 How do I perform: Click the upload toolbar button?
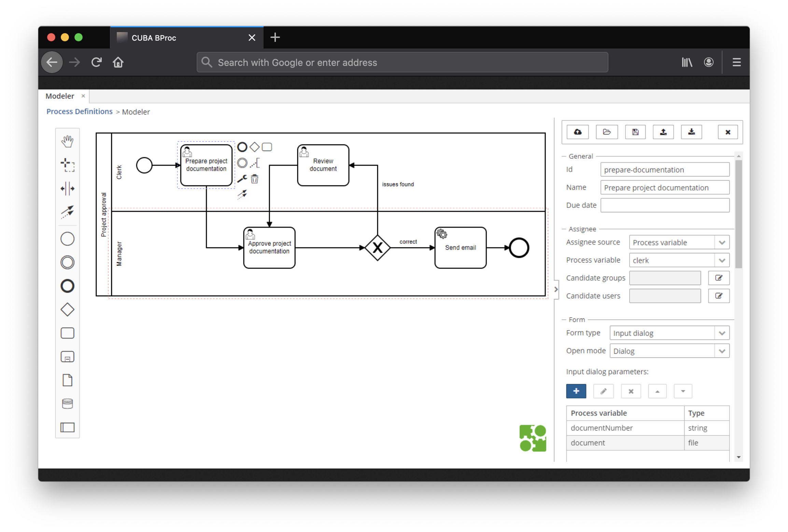tap(663, 132)
